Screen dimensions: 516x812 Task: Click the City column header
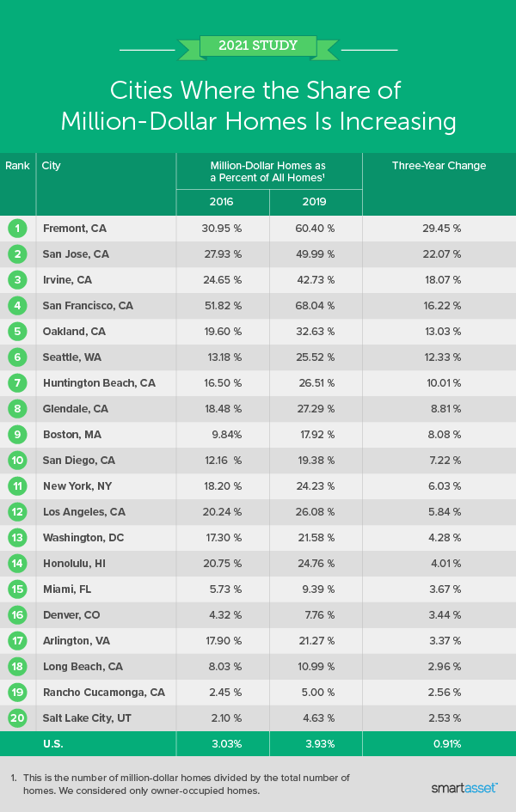(52, 165)
